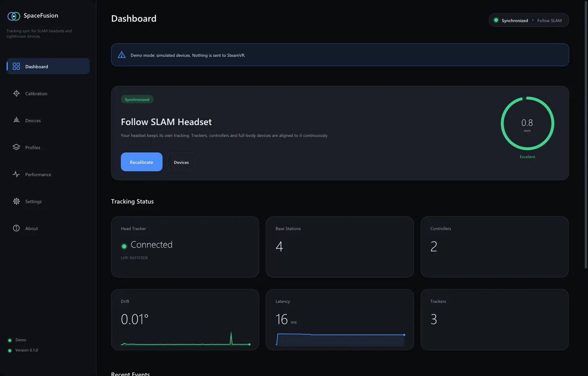Select the Head Tracker status card

pos(185,247)
